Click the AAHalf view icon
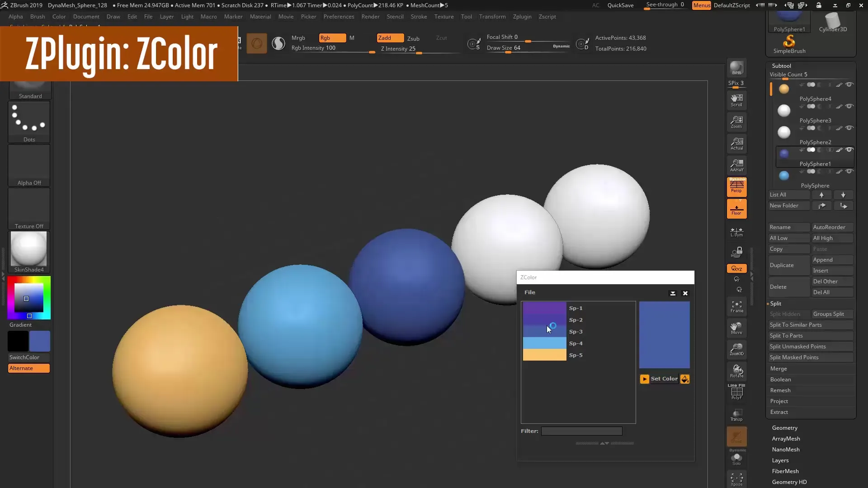 (x=736, y=165)
